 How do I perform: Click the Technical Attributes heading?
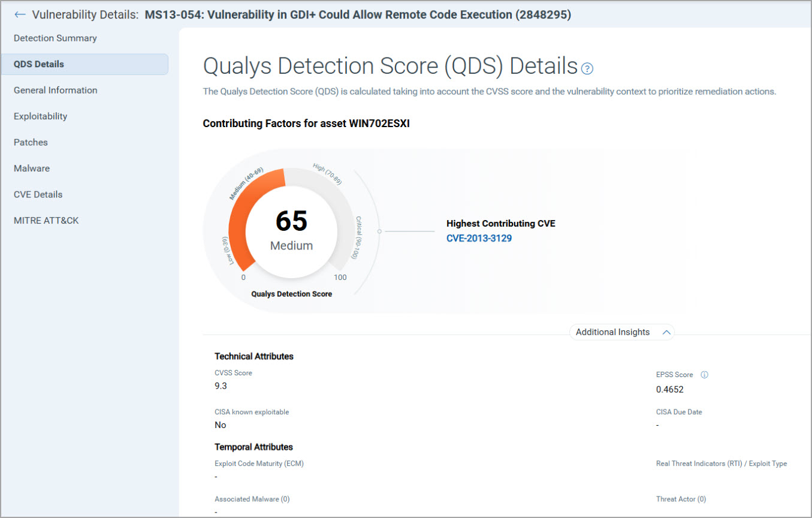254,356
